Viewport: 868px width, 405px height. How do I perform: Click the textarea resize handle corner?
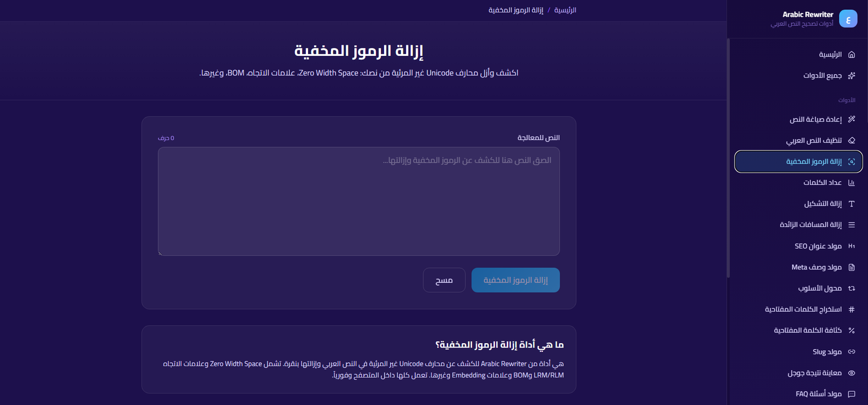point(161,253)
